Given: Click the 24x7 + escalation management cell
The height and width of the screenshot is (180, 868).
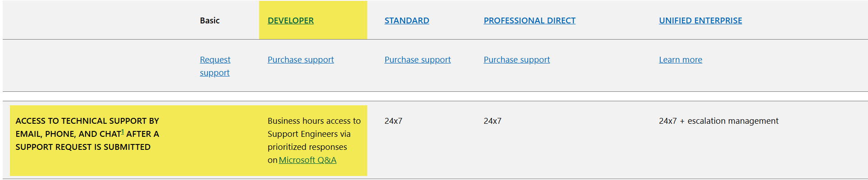Looking at the screenshot, I should click(718, 121).
